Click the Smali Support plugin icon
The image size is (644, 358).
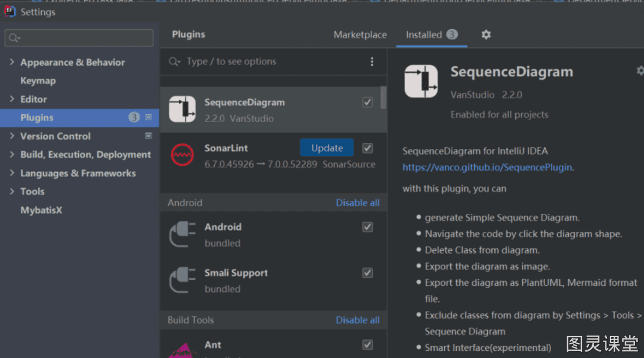pos(182,280)
